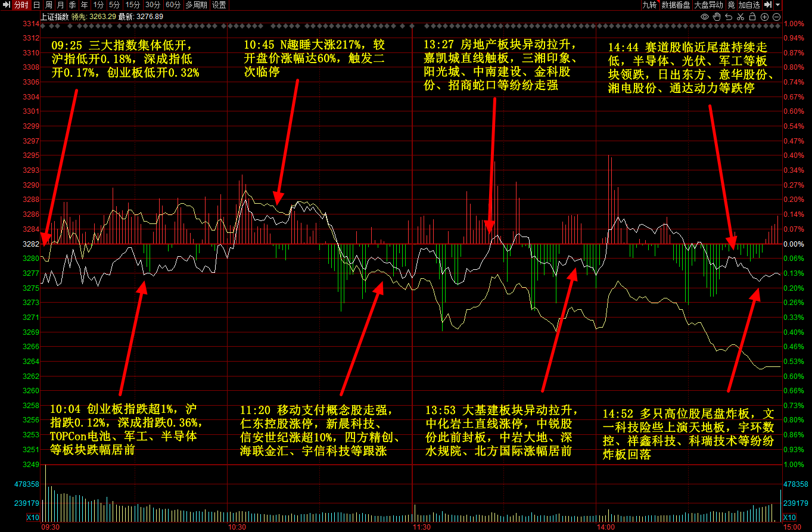
Task: Select the 60分 period tab
Action: 173,5
